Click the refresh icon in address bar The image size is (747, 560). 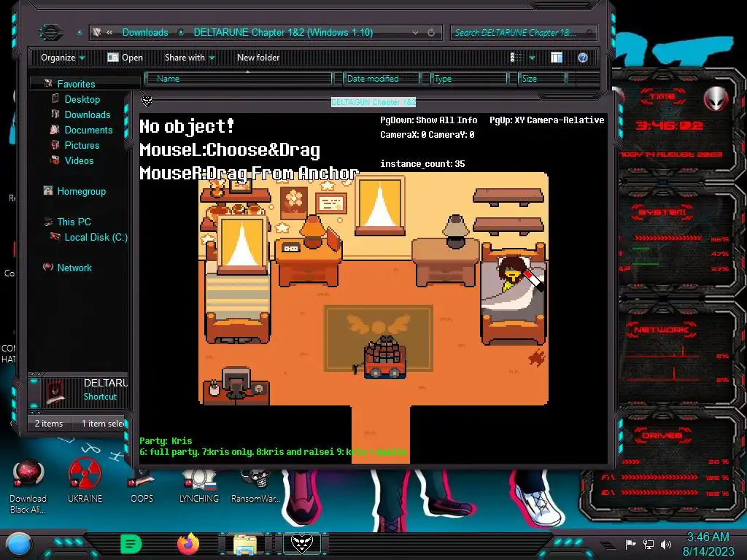431,32
